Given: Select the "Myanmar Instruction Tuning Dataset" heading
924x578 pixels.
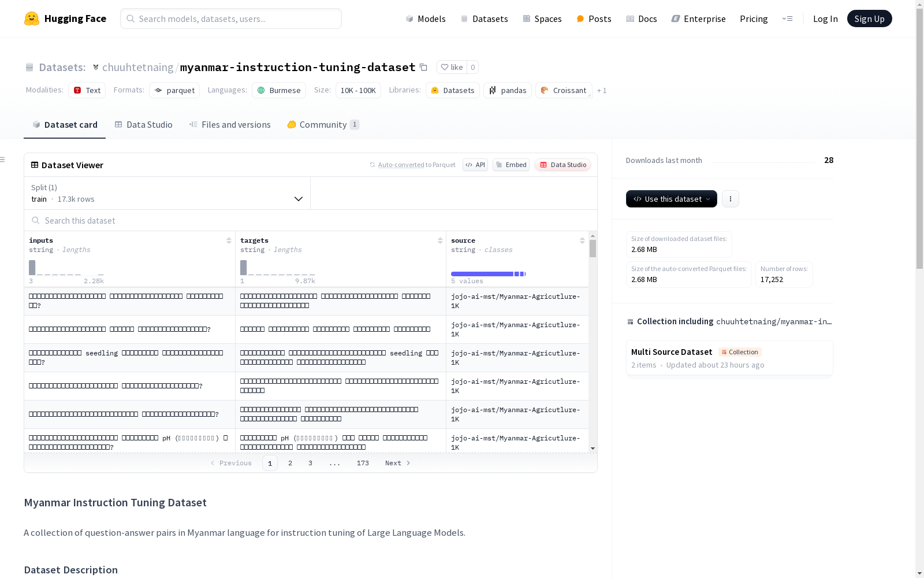Looking at the screenshot, I should pos(115,503).
